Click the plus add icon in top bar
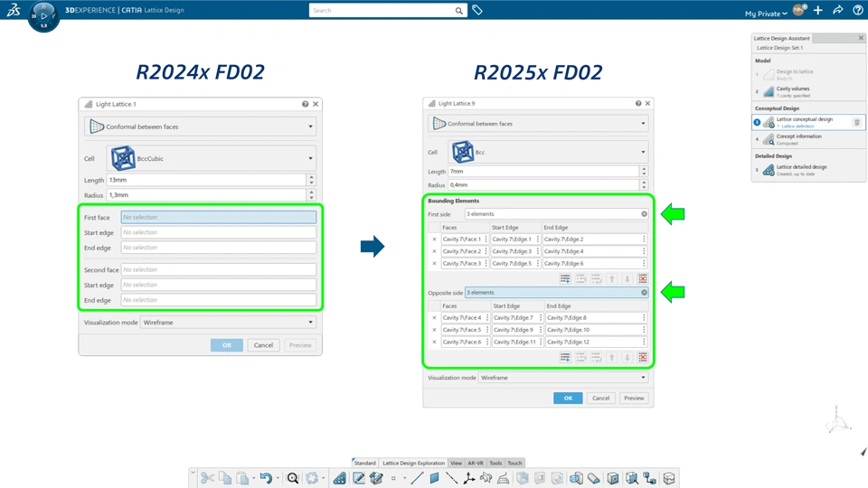 click(x=818, y=10)
